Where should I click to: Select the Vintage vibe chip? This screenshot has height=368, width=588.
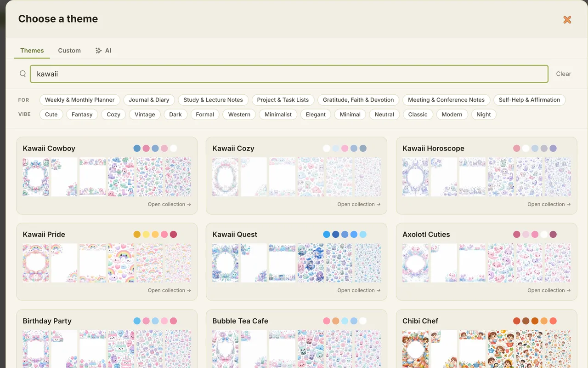(145, 115)
